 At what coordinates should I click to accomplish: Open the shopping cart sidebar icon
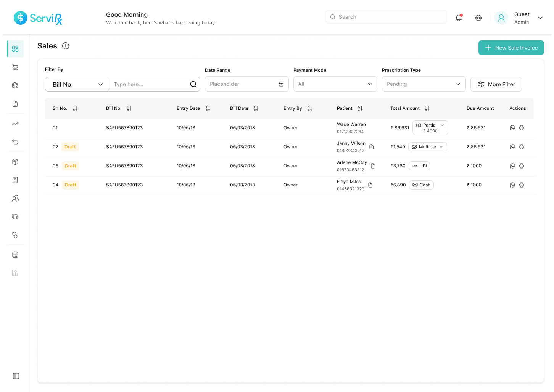[15, 67]
